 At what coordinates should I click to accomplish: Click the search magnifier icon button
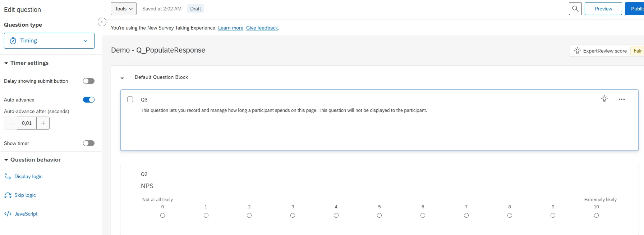(575, 9)
